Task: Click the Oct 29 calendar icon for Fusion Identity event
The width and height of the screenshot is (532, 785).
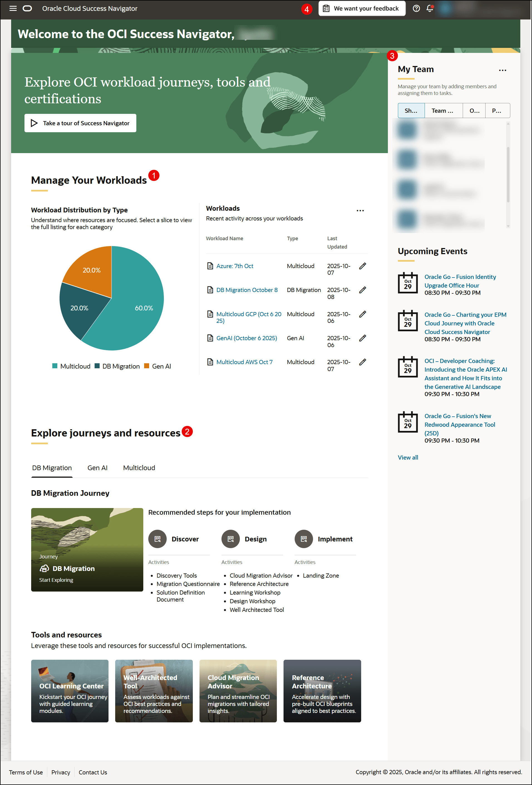Action: click(x=408, y=283)
